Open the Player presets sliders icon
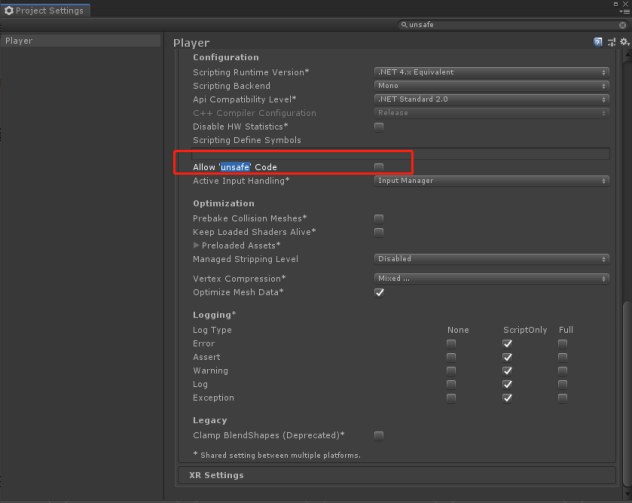 [x=611, y=42]
